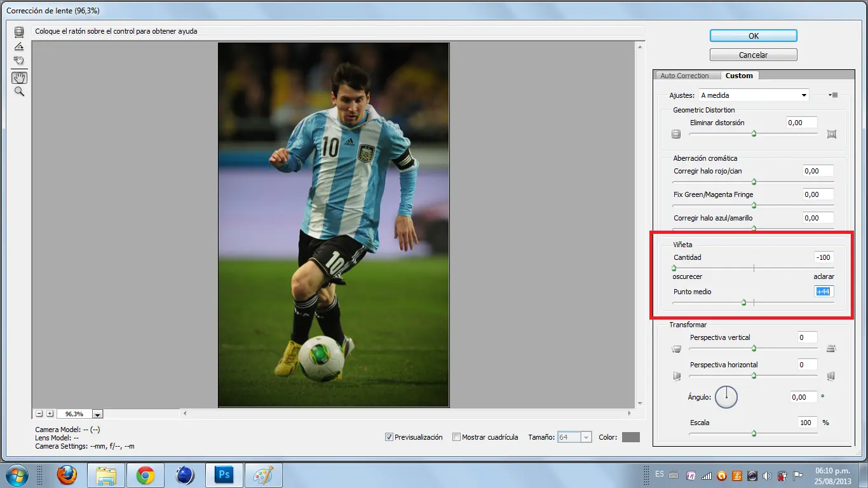Image resolution: width=868 pixels, height=488 pixels.
Task: Click the Cancelar button
Action: pos(754,55)
